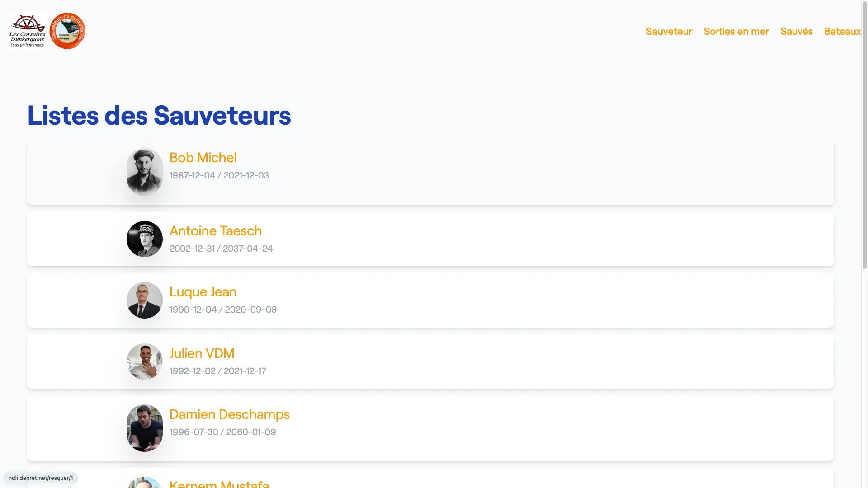Click Bob Michel's dates 1987-12-04 / 2021-12-03
This screenshot has width=868, height=488.
[219, 175]
